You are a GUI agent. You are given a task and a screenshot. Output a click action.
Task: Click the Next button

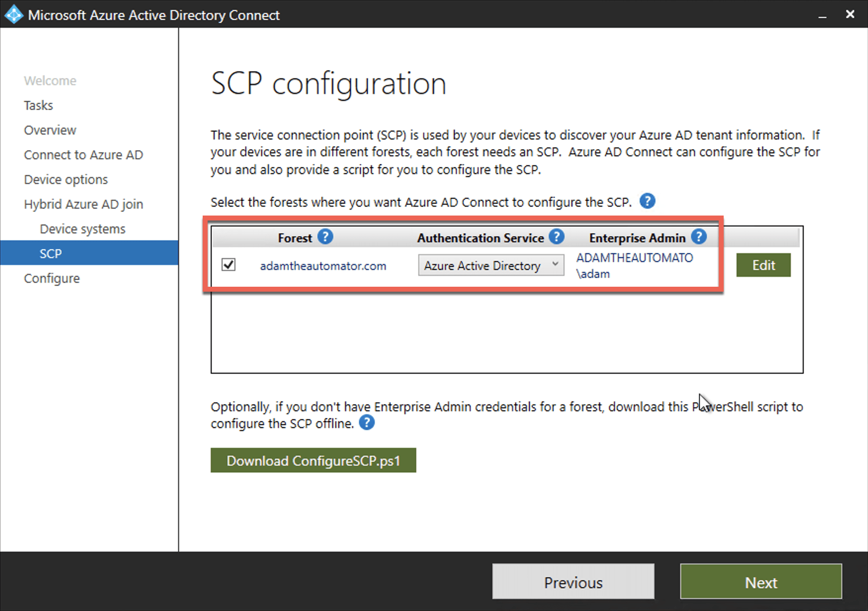click(761, 582)
